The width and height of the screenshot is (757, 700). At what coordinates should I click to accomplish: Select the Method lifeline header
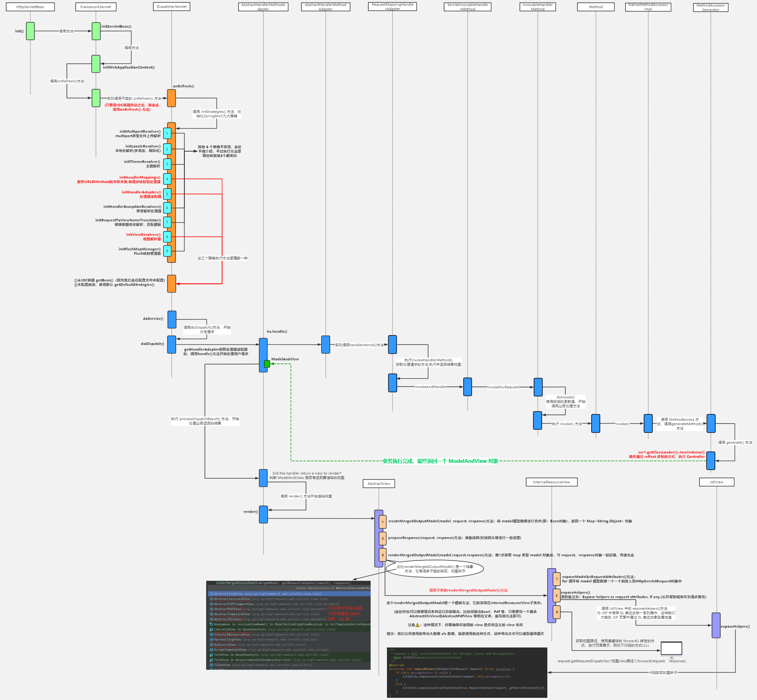click(x=596, y=7)
